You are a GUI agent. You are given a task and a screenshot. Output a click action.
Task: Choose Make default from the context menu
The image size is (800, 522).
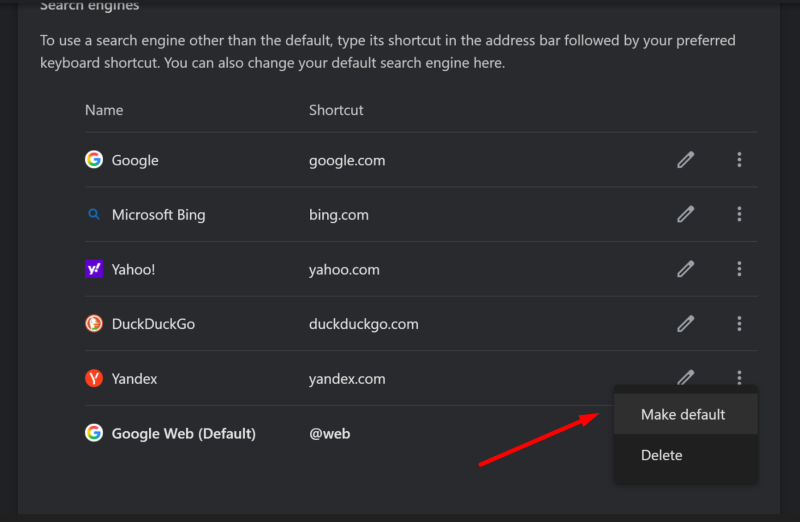pyautogui.click(x=683, y=414)
